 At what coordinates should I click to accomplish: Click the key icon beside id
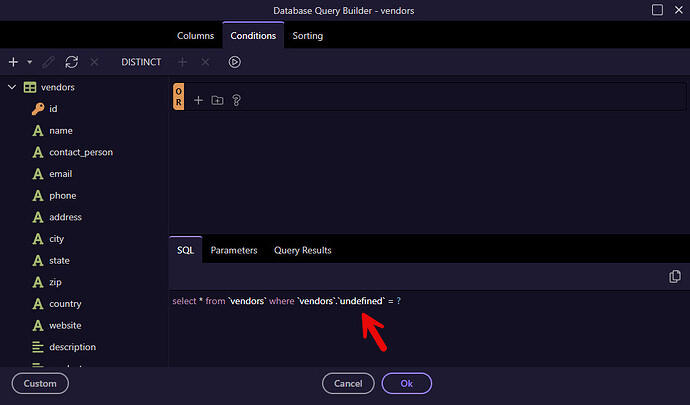pos(38,109)
